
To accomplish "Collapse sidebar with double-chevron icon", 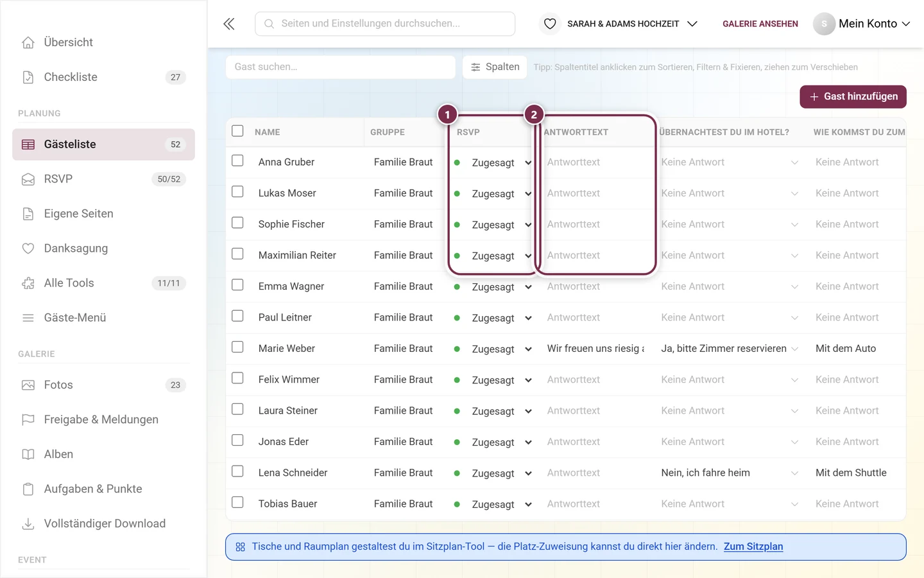I will tap(229, 24).
